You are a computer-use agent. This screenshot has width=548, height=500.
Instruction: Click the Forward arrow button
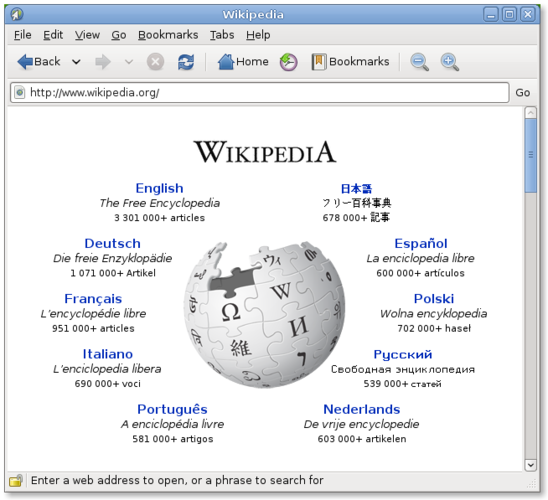pos(103,62)
